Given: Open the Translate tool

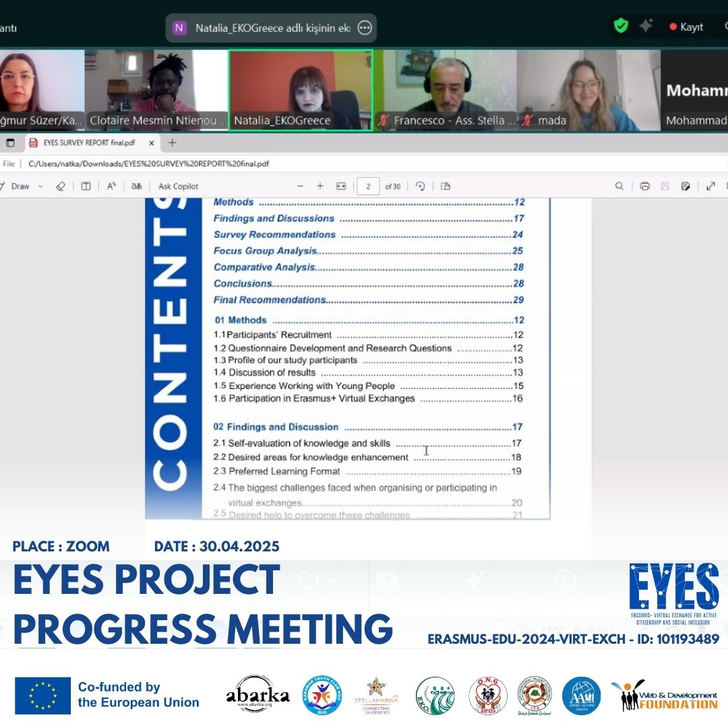Looking at the screenshot, I should click(136, 186).
